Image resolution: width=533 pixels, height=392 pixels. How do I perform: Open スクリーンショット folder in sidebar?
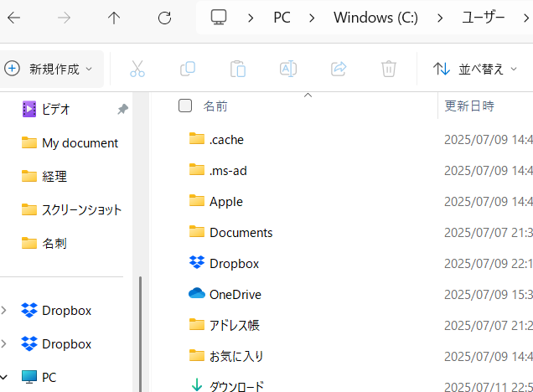(x=81, y=209)
